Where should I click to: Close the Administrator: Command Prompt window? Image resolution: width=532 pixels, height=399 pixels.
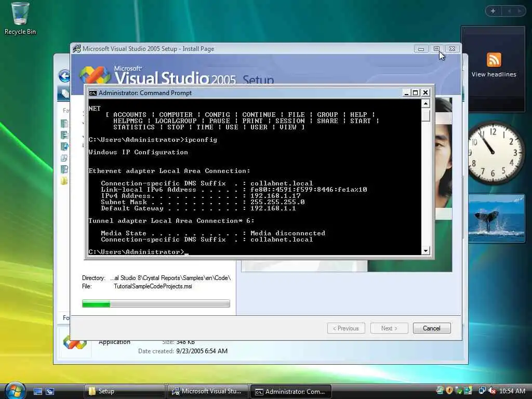pos(425,92)
